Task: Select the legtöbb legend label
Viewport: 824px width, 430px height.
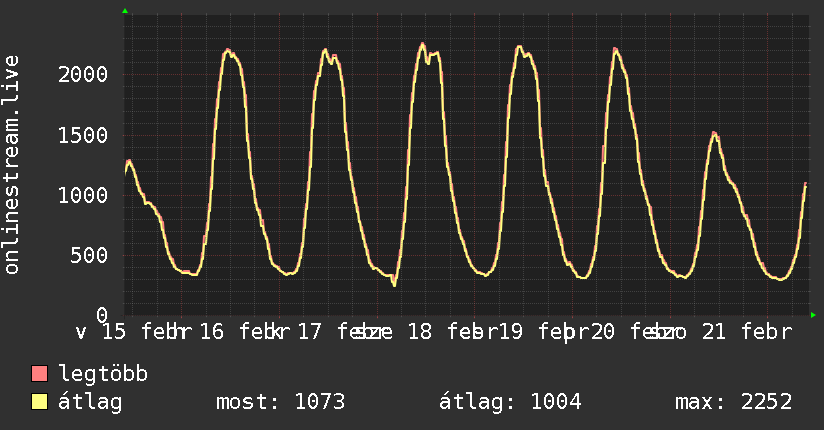Action: pyautogui.click(x=103, y=375)
